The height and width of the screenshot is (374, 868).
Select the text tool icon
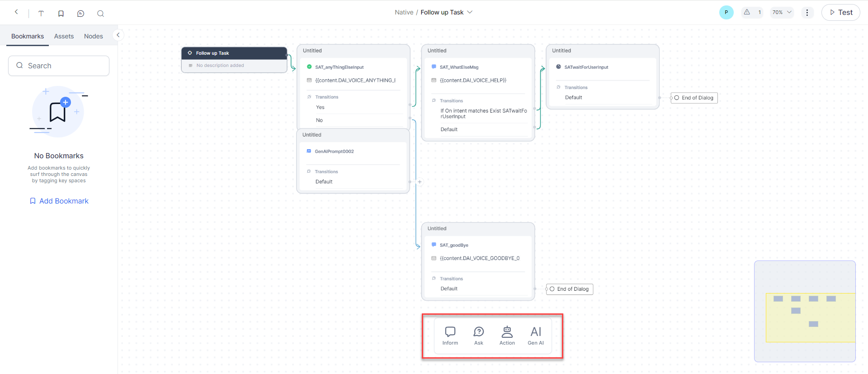[41, 13]
